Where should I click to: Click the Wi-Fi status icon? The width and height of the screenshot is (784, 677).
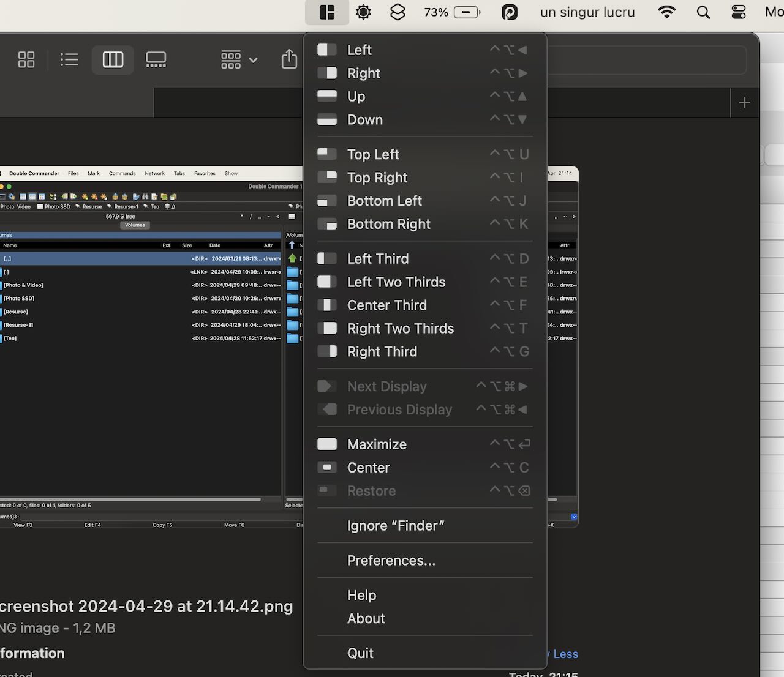click(x=666, y=12)
